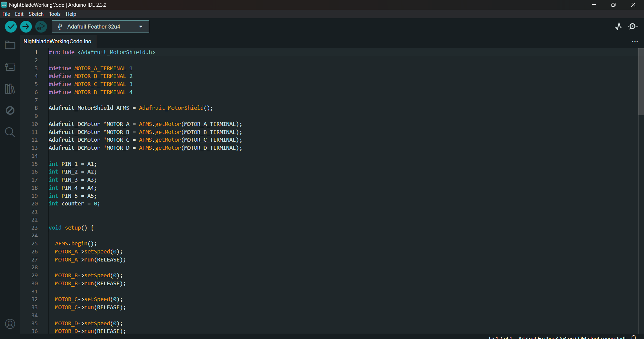Open the account profile icon
This screenshot has height=339, width=644.
pyautogui.click(x=10, y=324)
